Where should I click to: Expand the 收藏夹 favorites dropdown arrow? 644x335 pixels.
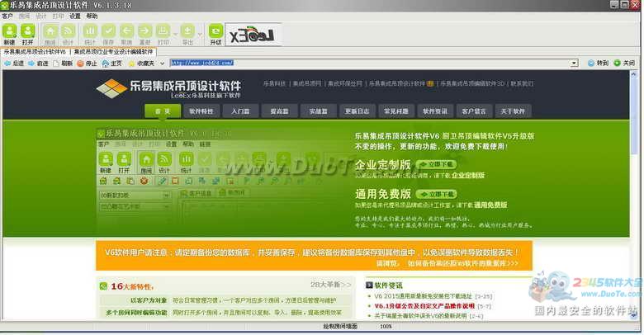pyautogui.click(x=162, y=64)
